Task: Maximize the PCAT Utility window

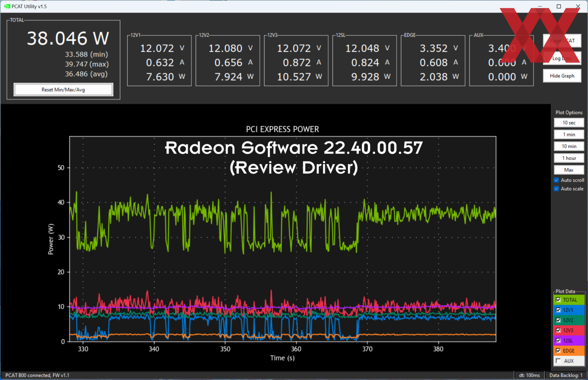Action: point(559,6)
